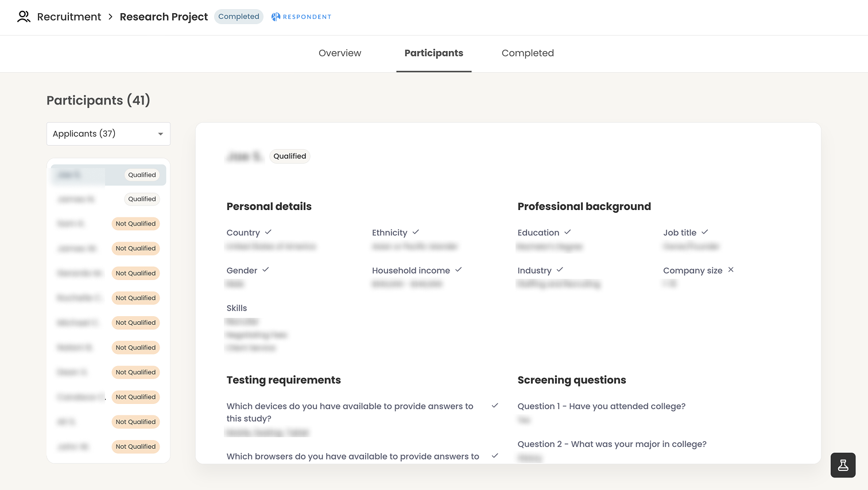Open the Applicants (37) dropdown

108,134
